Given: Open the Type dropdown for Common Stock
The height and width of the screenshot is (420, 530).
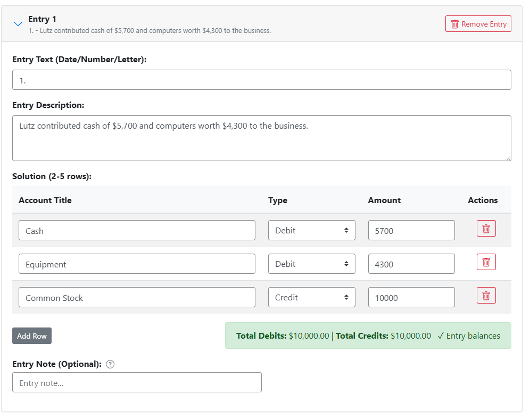Looking at the screenshot, I should (x=312, y=297).
